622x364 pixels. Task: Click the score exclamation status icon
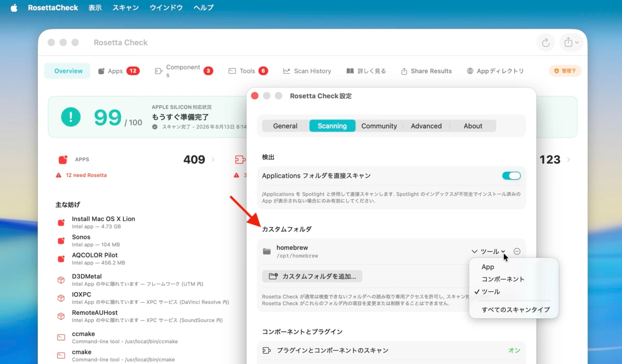[x=71, y=117]
